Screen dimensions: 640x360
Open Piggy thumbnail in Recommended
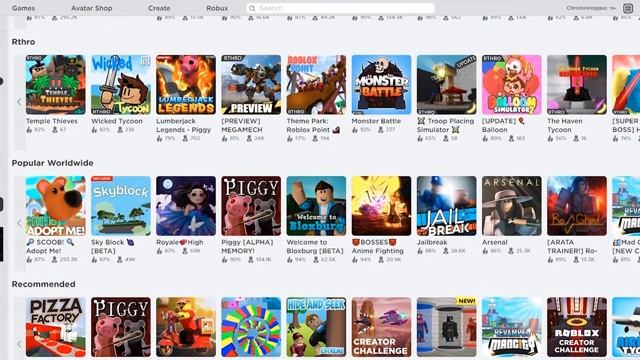click(121, 327)
